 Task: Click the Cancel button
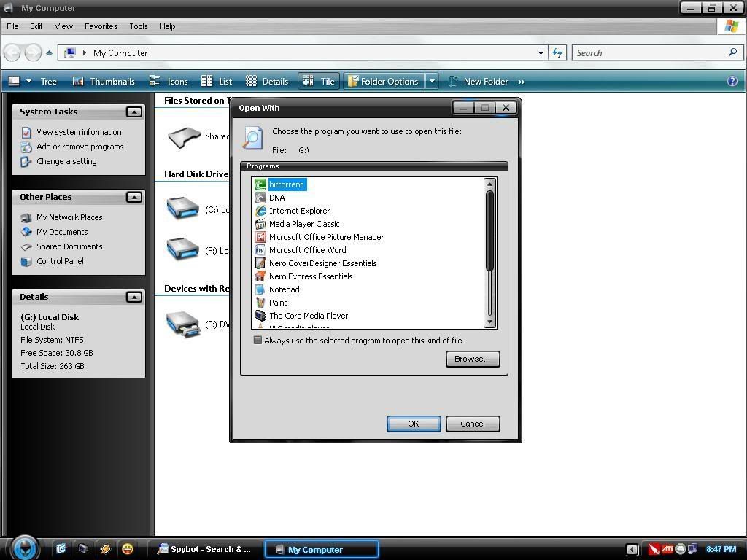pyautogui.click(x=473, y=424)
